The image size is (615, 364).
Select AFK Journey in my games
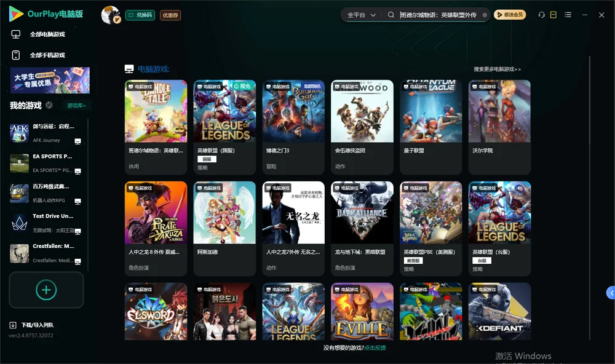coord(46,133)
